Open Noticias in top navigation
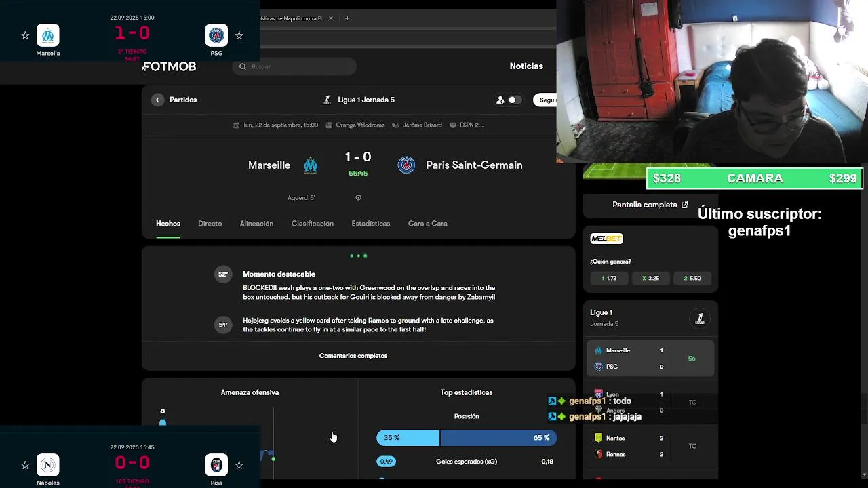868x488 pixels. [526, 66]
